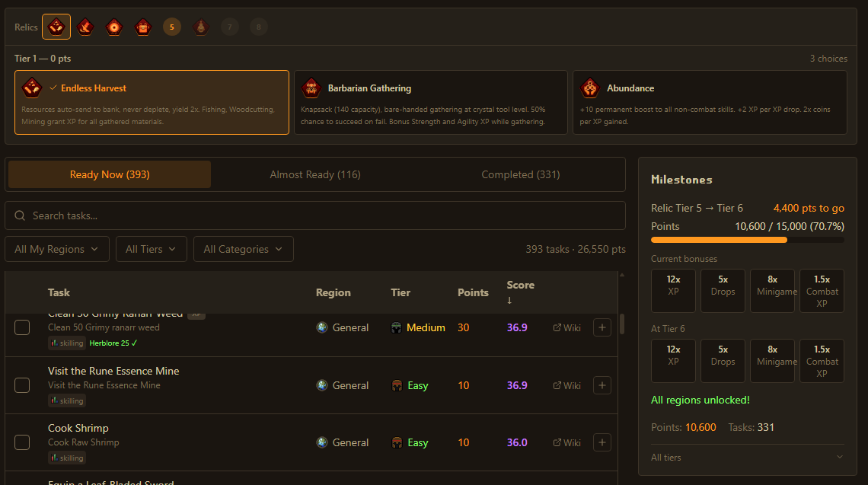Click the Abundance relic icon
The height and width of the screenshot is (485, 868).
(x=590, y=87)
